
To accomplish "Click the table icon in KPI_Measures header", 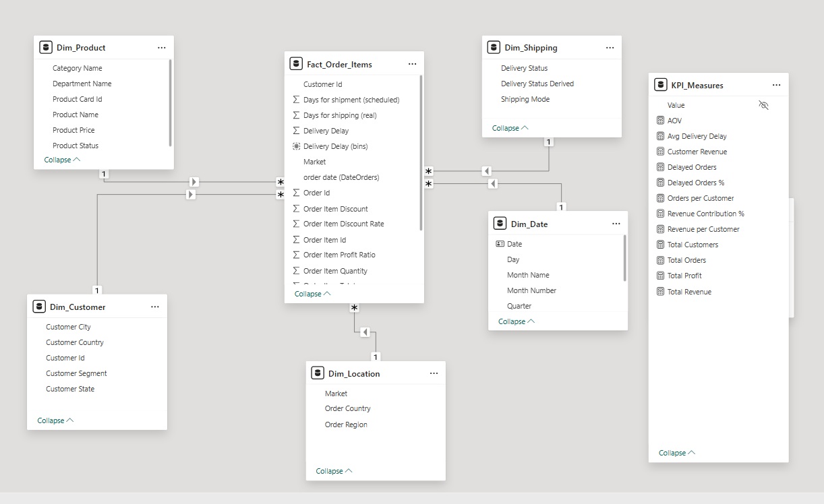I will (x=660, y=84).
